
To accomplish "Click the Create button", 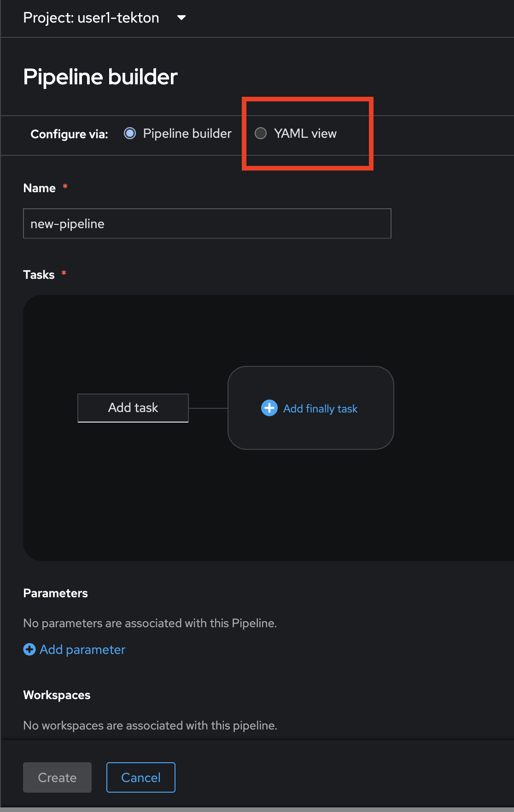I will coord(57,777).
